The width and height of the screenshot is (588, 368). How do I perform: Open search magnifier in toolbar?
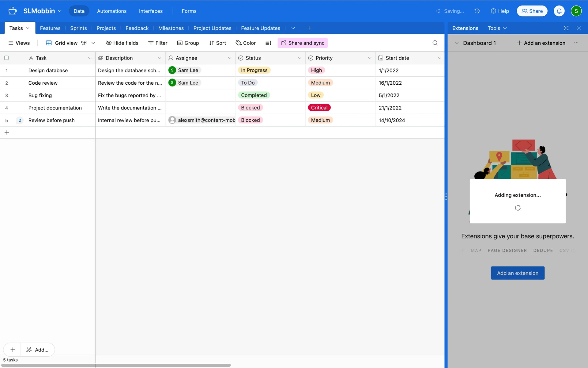(x=435, y=43)
